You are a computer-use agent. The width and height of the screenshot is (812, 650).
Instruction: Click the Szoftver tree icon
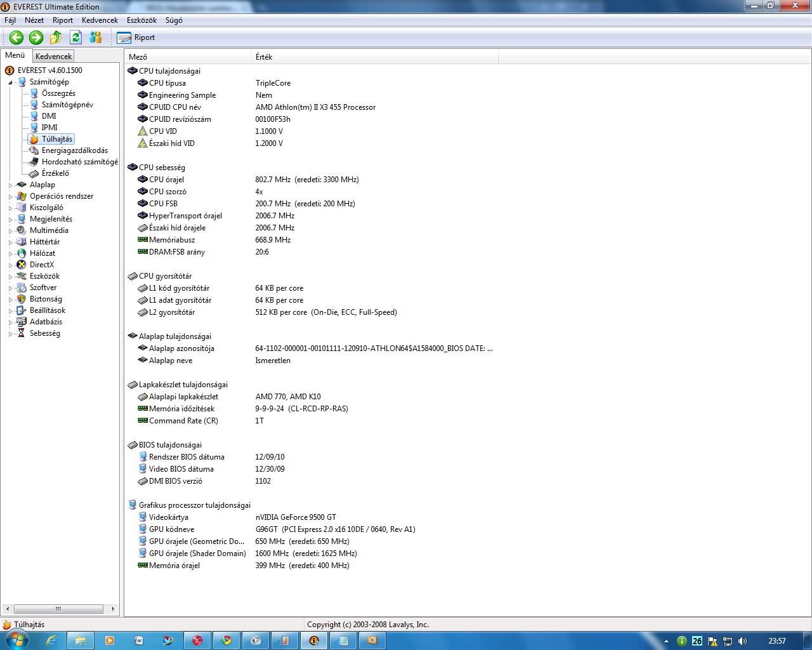tap(22, 288)
